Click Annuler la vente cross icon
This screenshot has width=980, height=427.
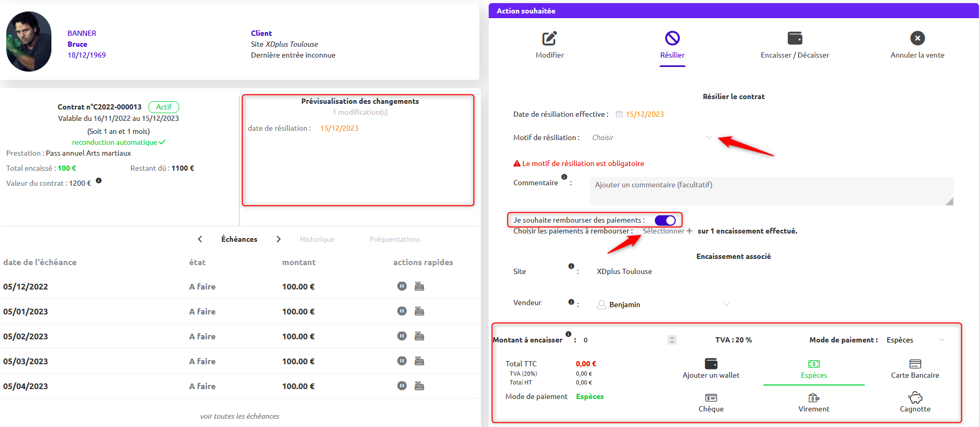pyautogui.click(x=917, y=38)
